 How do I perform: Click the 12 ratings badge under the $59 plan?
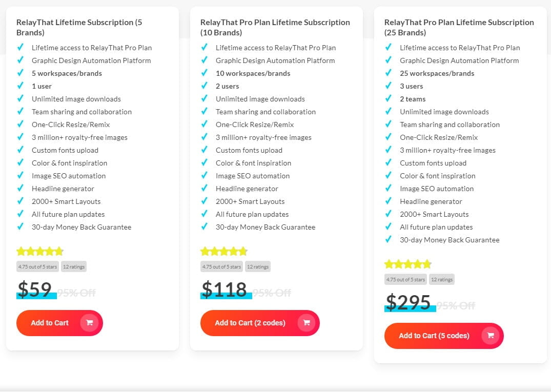pos(74,266)
